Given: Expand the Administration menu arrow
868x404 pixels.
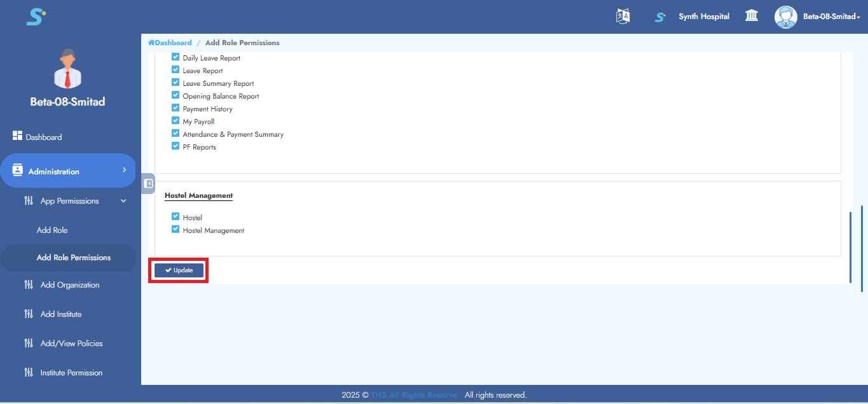Looking at the screenshot, I should pos(126,171).
